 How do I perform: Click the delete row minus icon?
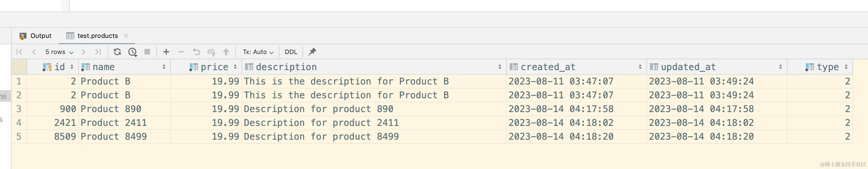coord(181,52)
